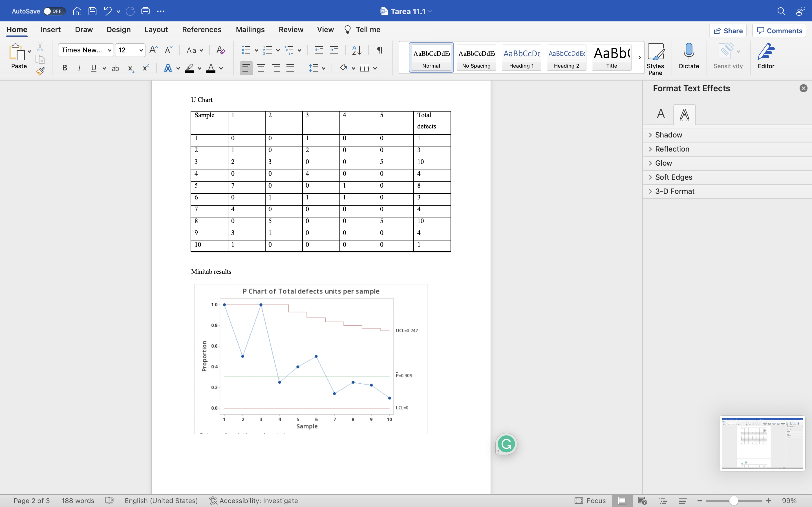Adjust the zoom slider handle
812x507 pixels.
(734, 501)
